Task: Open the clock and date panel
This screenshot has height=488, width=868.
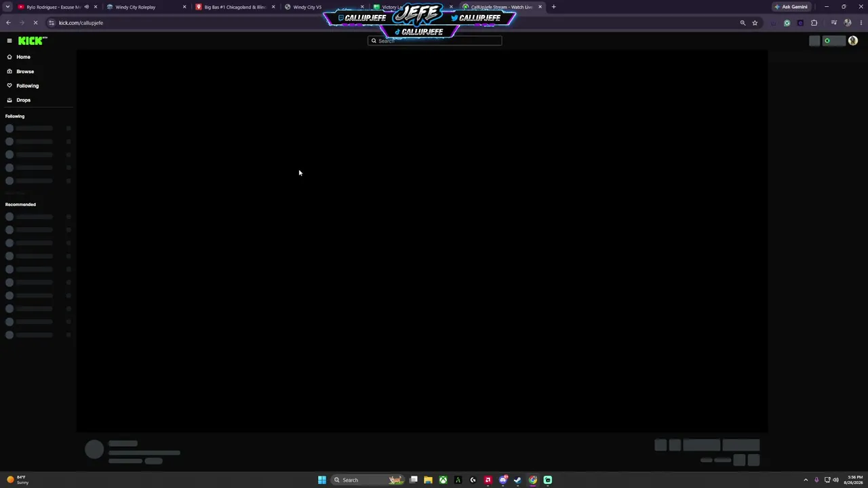Action: coord(853,480)
